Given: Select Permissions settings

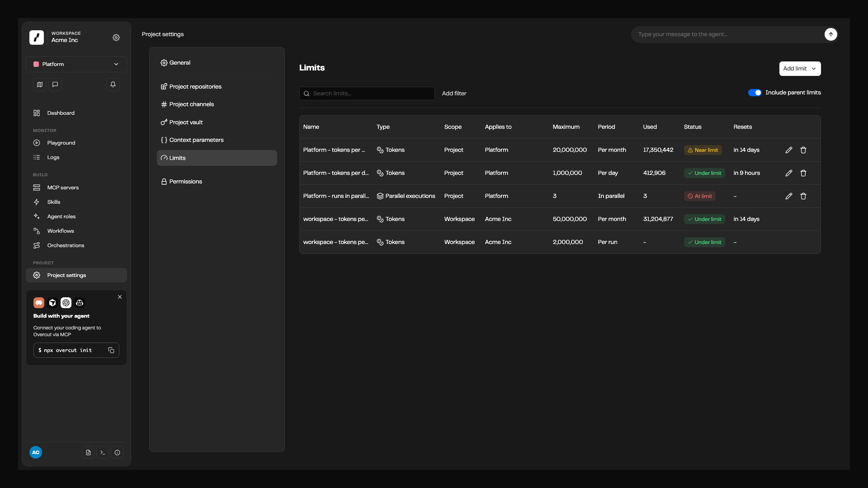Looking at the screenshot, I should 217,182.
